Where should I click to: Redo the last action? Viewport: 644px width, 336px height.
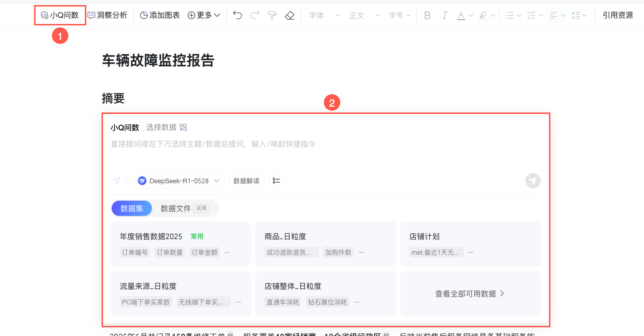pos(255,15)
